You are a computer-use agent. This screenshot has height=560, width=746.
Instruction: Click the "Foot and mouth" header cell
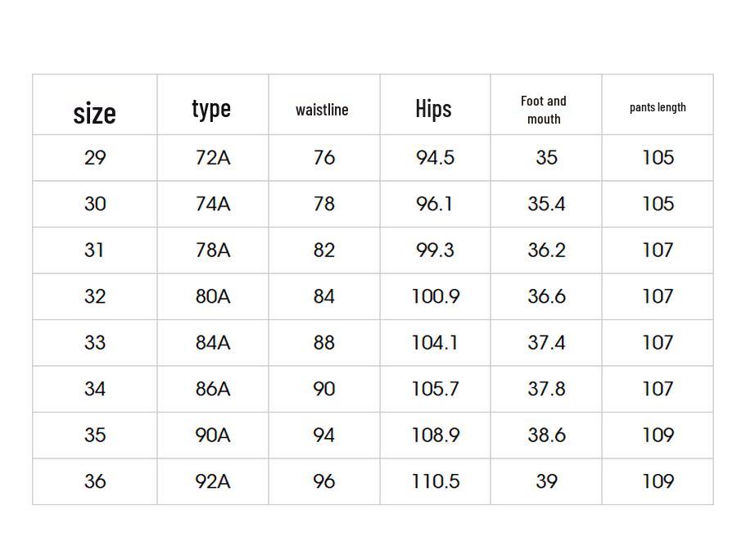tap(545, 110)
